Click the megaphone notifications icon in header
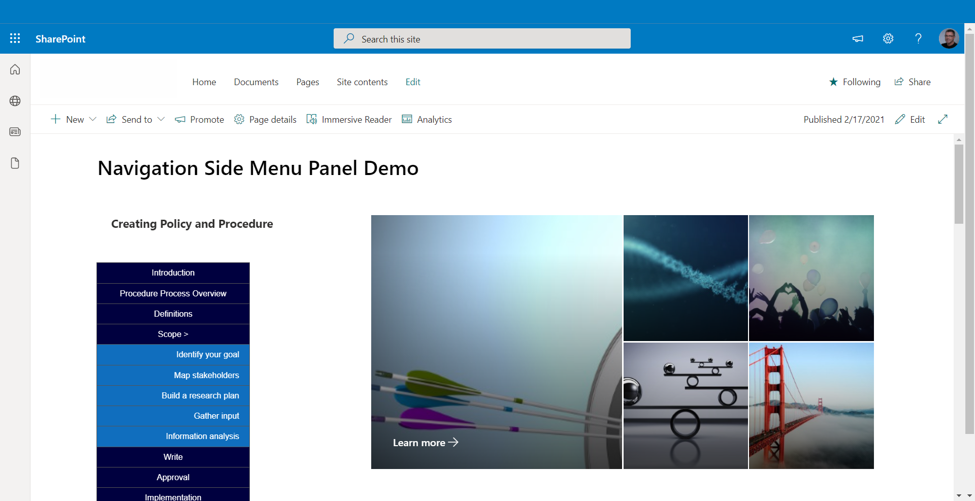The image size is (975, 501). [857, 39]
